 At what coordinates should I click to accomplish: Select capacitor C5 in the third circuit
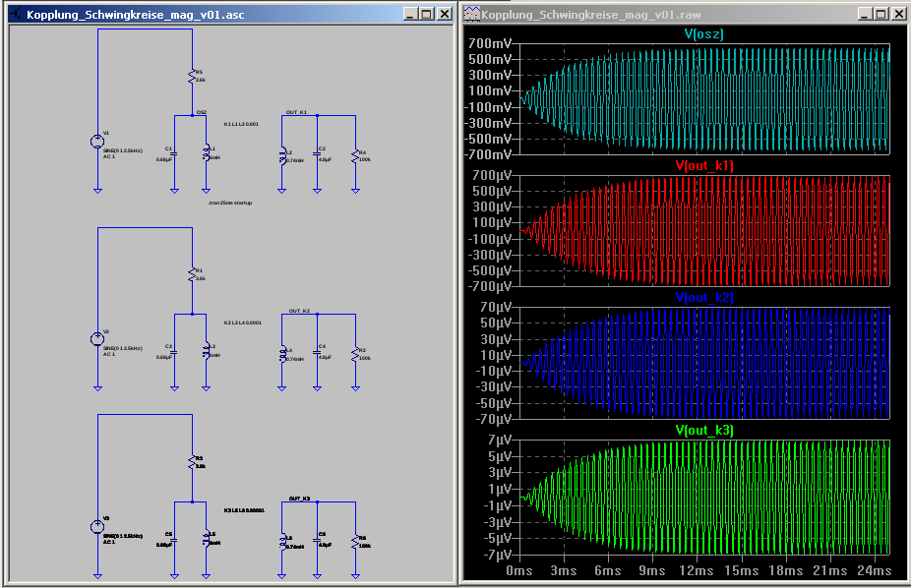click(174, 540)
